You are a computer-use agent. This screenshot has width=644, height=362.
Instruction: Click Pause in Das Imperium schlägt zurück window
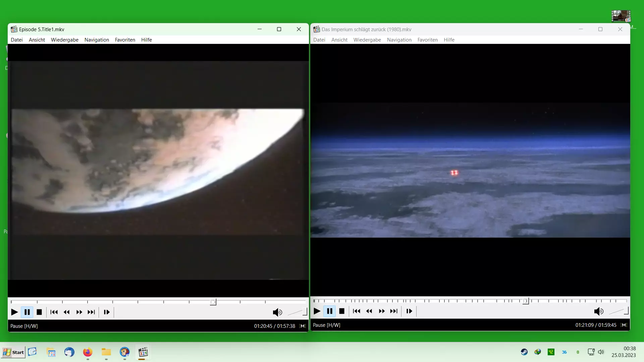pos(330,311)
